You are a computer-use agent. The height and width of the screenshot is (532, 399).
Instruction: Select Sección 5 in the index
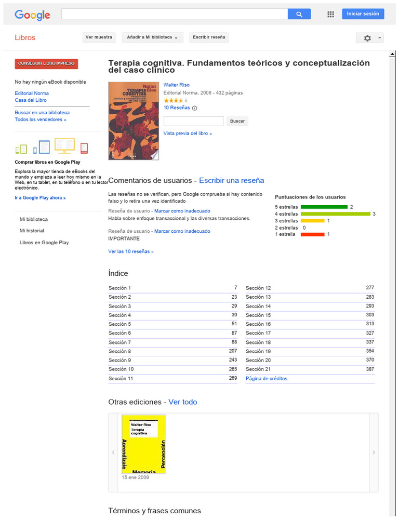tap(119, 324)
